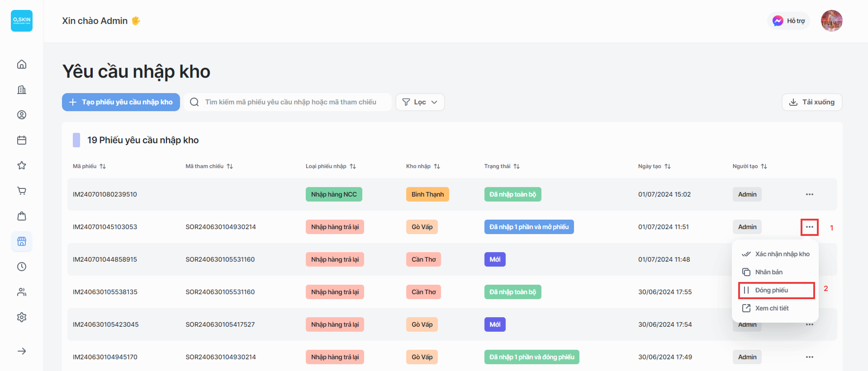Click the Tải xuống download button
This screenshot has width=868, height=371.
(x=812, y=102)
